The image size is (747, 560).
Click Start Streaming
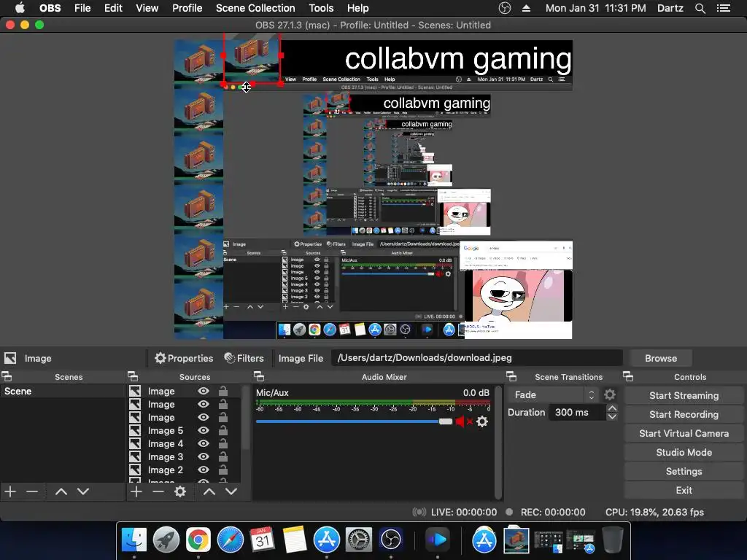(684, 395)
